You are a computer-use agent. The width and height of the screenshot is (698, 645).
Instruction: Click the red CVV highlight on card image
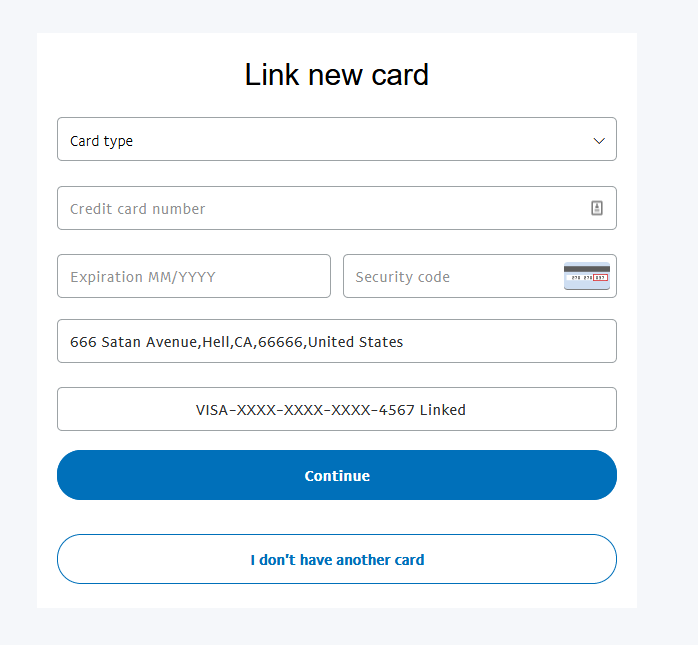(601, 277)
